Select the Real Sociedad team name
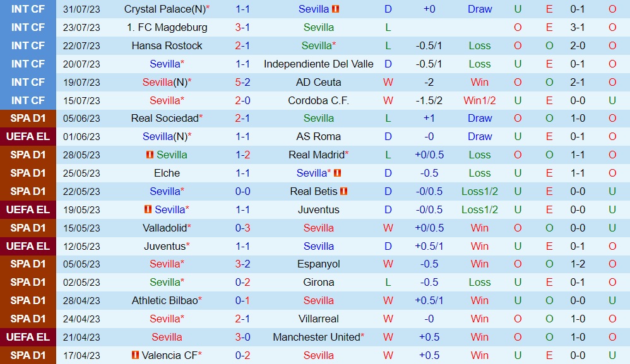This screenshot has height=364, width=630. click(164, 118)
